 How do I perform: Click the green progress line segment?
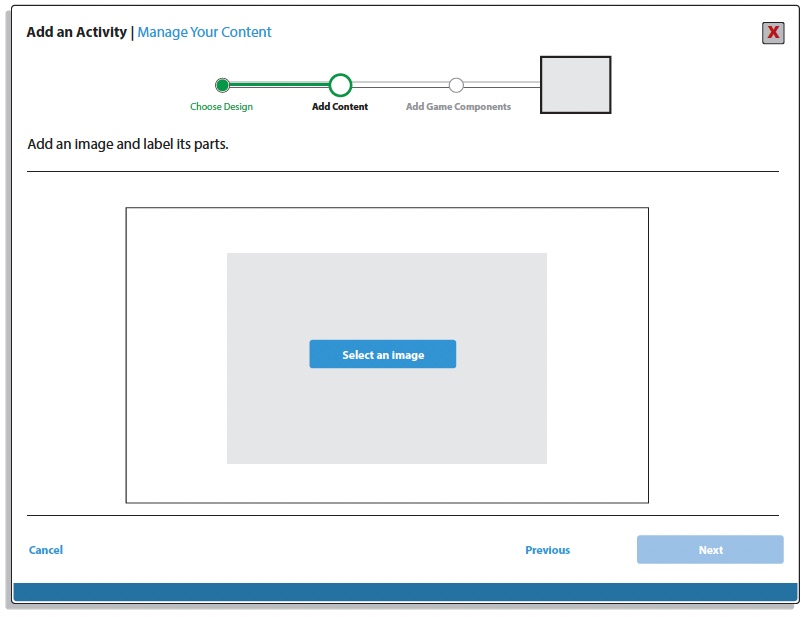point(280,85)
